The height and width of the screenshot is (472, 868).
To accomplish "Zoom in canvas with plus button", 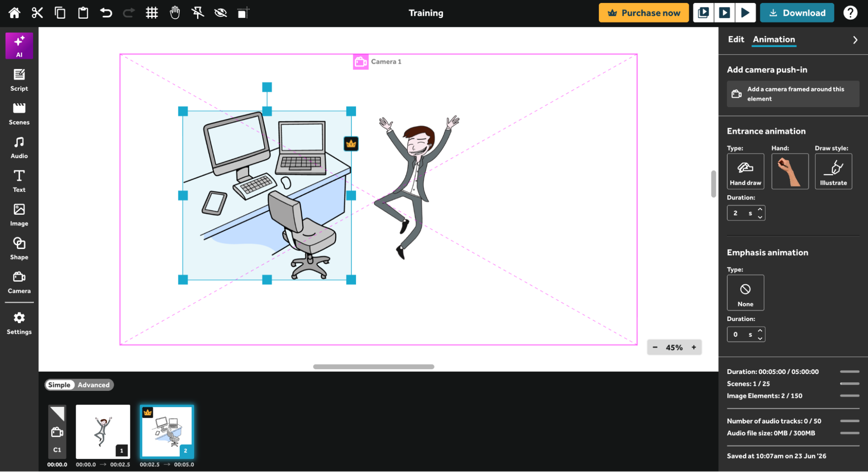I will [x=694, y=347].
